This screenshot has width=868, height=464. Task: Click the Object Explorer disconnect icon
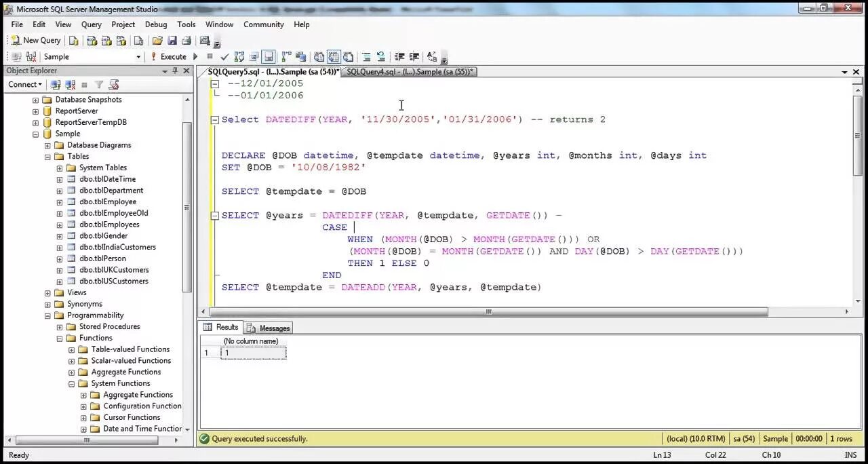(70, 85)
